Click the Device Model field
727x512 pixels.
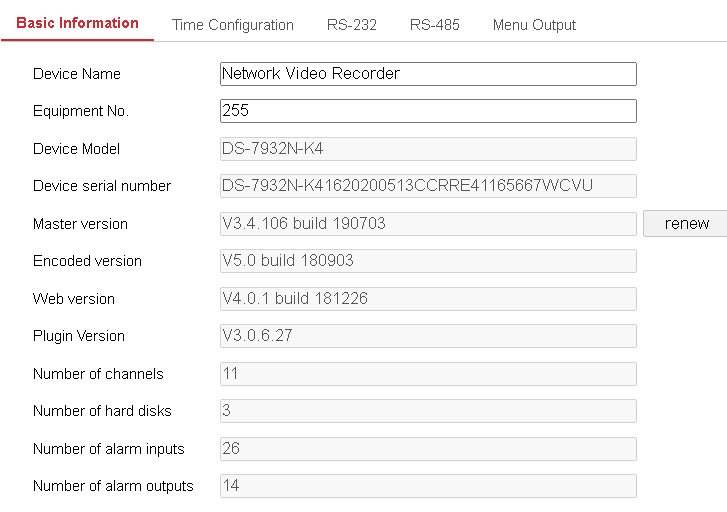click(427, 149)
